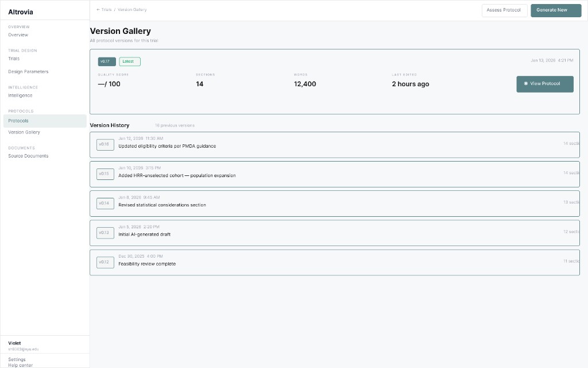Click the v0.13 version badge
The height and width of the screenshot is (368, 588).
[x=105, y=233]
